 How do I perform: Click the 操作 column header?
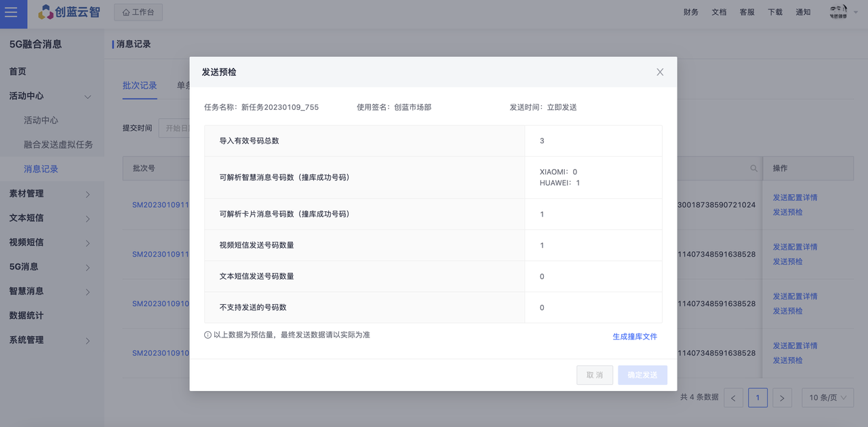pos(781,168)
